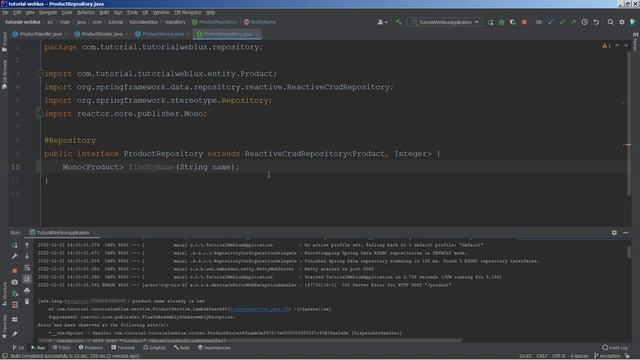
Task: Hide the Run tool window
Action: click(626, 233)
